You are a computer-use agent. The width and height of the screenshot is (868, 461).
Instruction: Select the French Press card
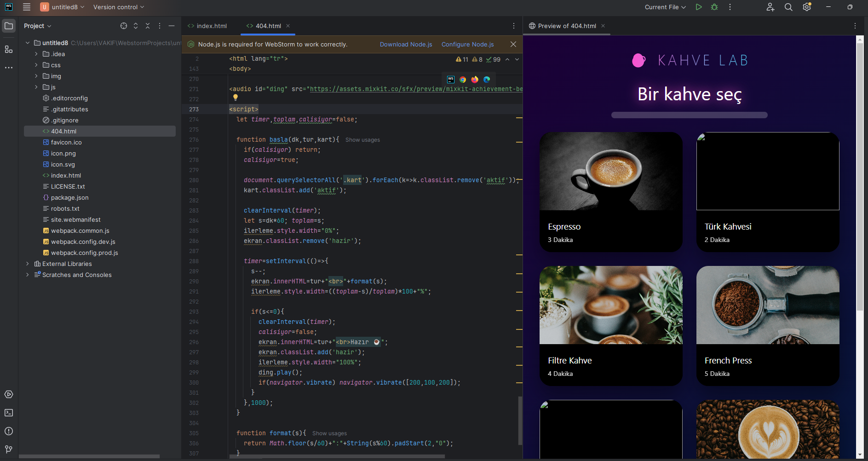[x=768, y=326]
